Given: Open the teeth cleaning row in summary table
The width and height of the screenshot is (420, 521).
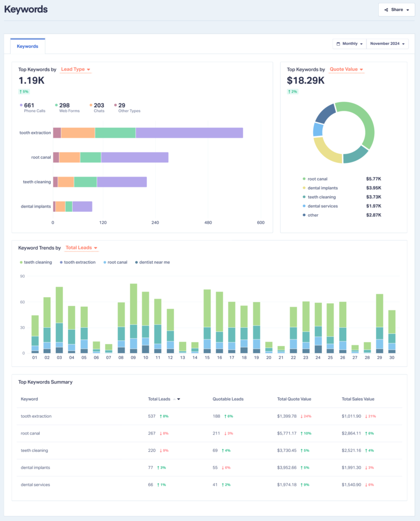Looking at the screenshot, I should pos(209,451).
